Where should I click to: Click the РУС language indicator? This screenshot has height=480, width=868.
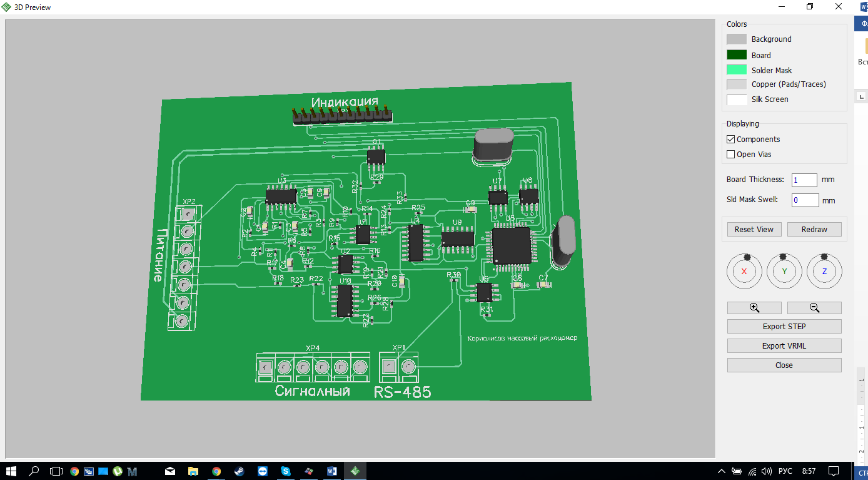pos(785,471)
